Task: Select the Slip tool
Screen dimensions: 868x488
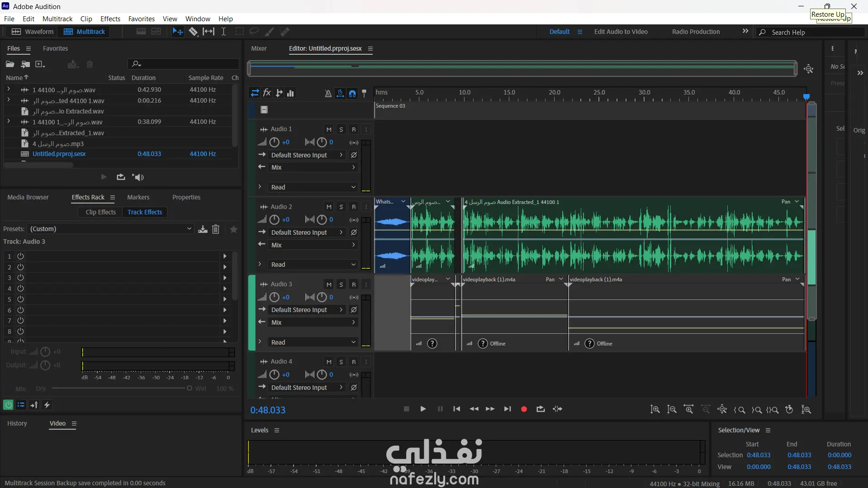Action: point(209,32)
